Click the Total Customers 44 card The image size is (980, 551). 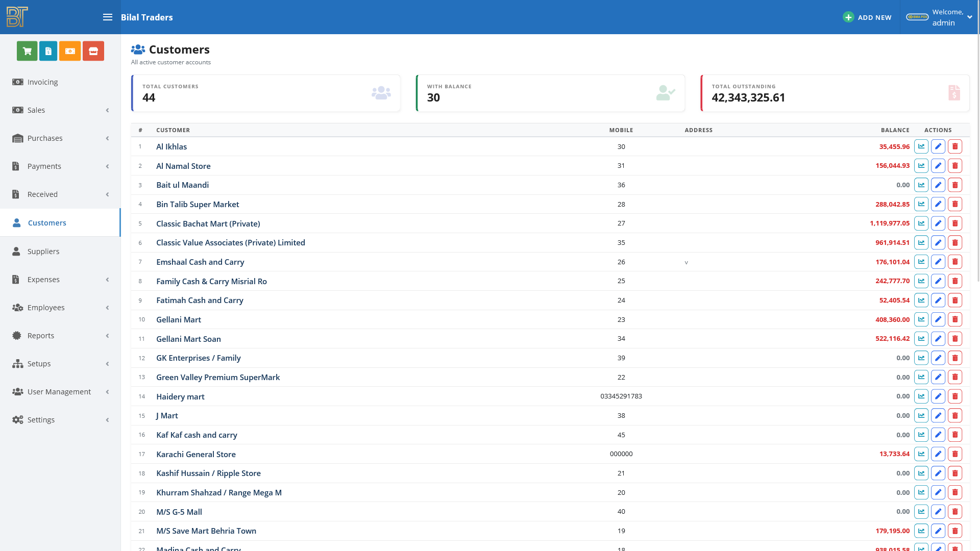click(266, 93)
